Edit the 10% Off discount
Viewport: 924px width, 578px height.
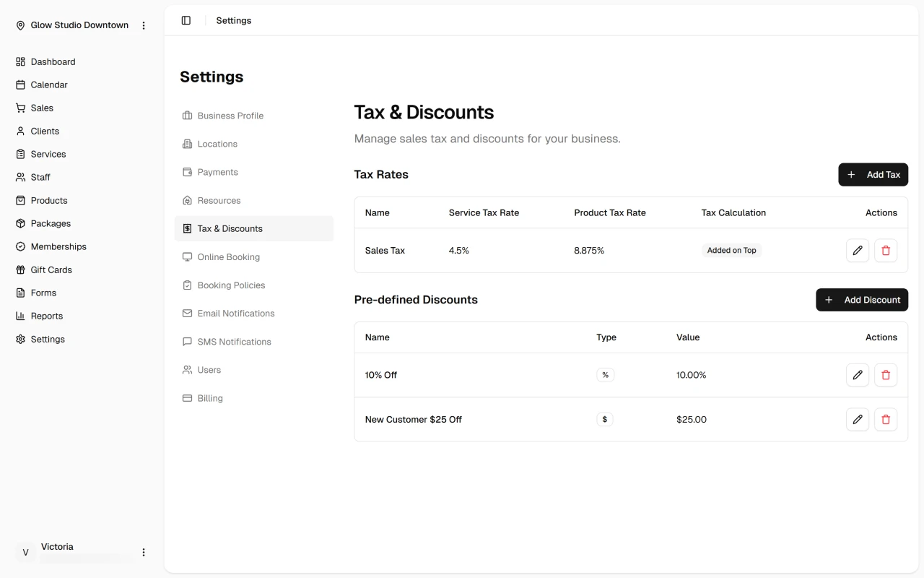858,375
